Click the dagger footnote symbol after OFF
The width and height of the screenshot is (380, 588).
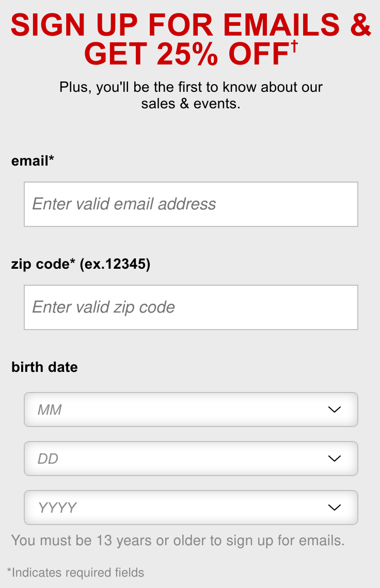tap(294, 47)
